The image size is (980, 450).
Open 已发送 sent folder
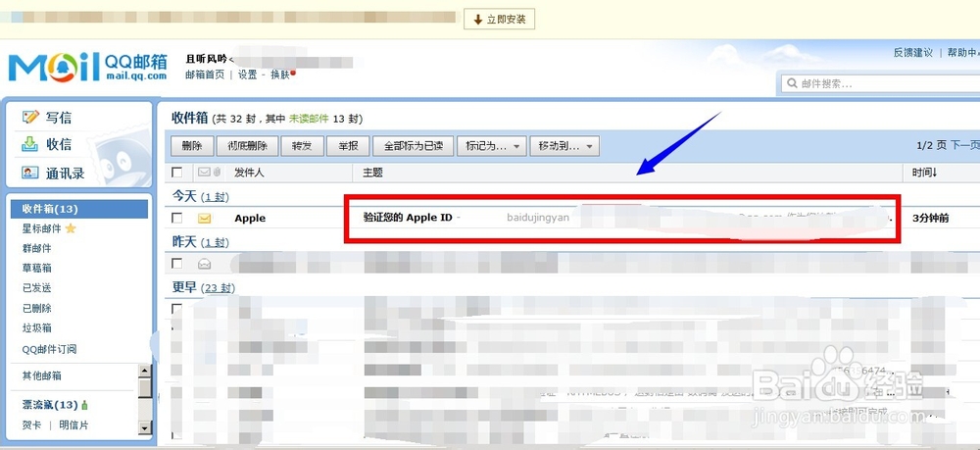(37, 288)
